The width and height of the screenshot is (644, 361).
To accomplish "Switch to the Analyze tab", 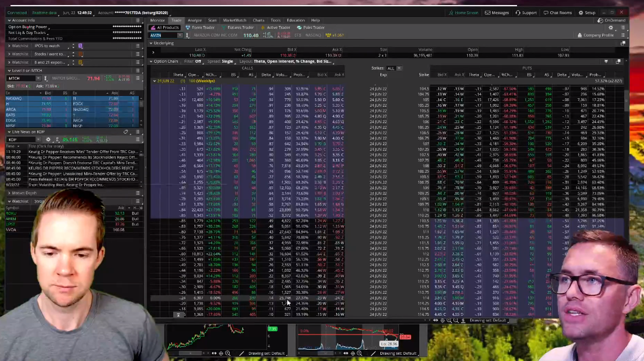I will point(195,20).
